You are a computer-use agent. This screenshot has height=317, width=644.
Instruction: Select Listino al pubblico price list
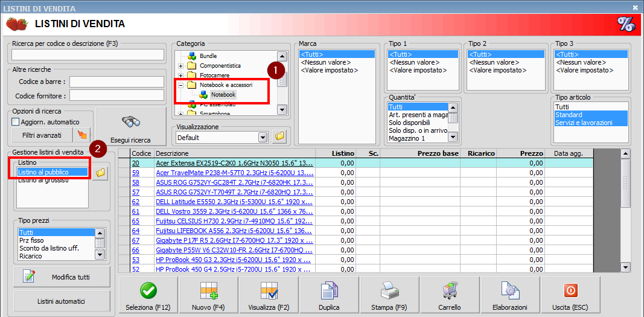click(x=53, y=172)
